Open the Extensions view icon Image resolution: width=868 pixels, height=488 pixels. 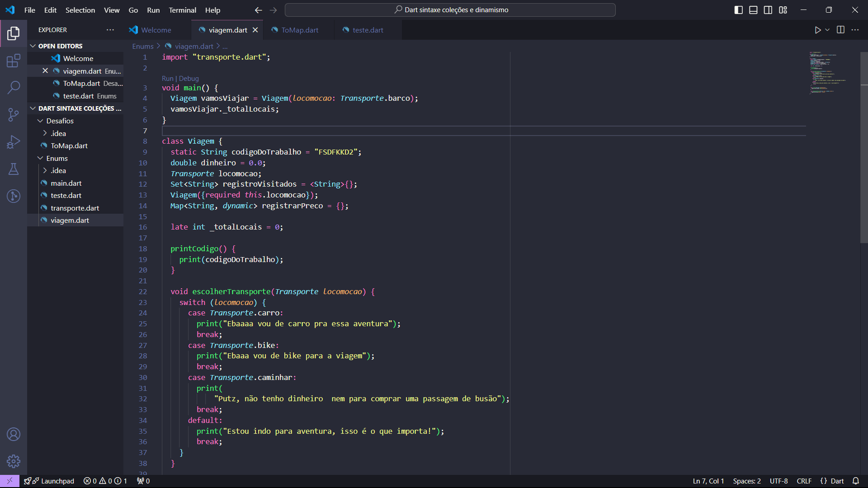coord(14,60)
